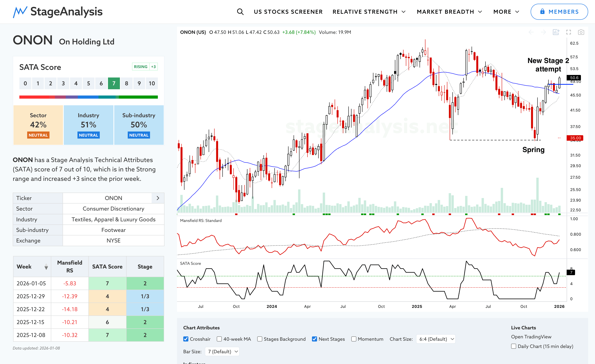Screen dimensions: 595x364
Task: Disable the Crosshair checkbox
Action: click(x=186, y=339)
